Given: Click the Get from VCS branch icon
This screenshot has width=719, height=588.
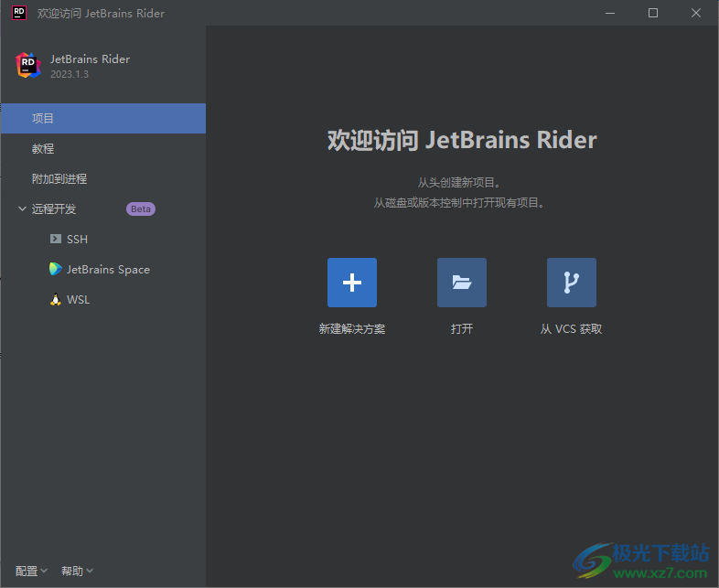Looking at the screenshot, I should pos(572,283).
